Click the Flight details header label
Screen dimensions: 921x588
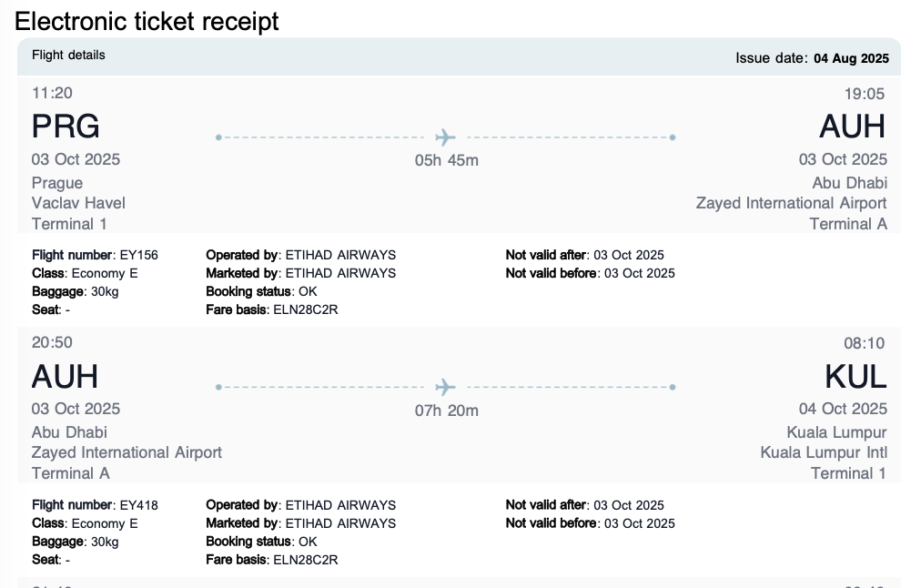coord(68,56)
